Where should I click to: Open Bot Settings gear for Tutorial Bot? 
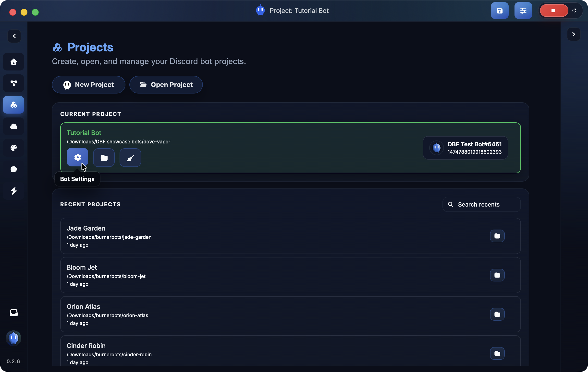(x=77, y=157)
